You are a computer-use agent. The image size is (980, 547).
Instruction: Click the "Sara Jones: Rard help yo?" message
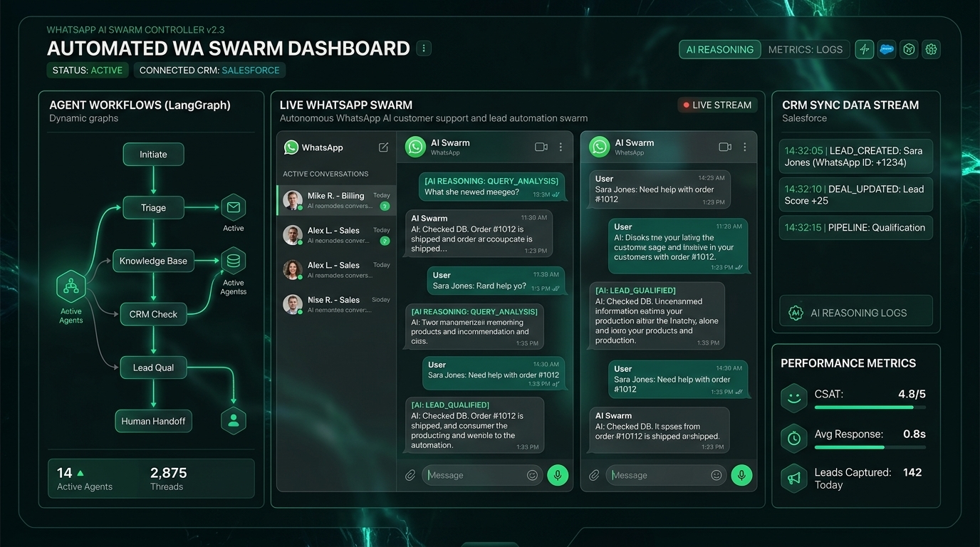[x=496, y=281]
